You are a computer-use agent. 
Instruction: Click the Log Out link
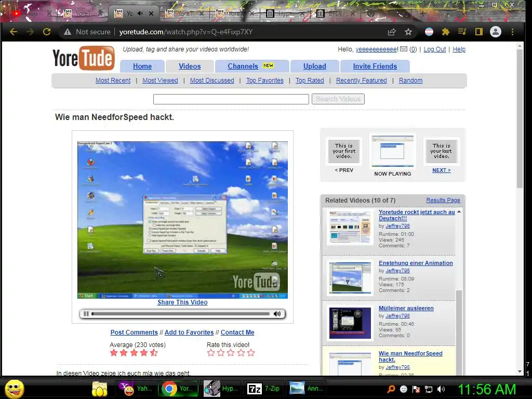(x=435, y=49)
